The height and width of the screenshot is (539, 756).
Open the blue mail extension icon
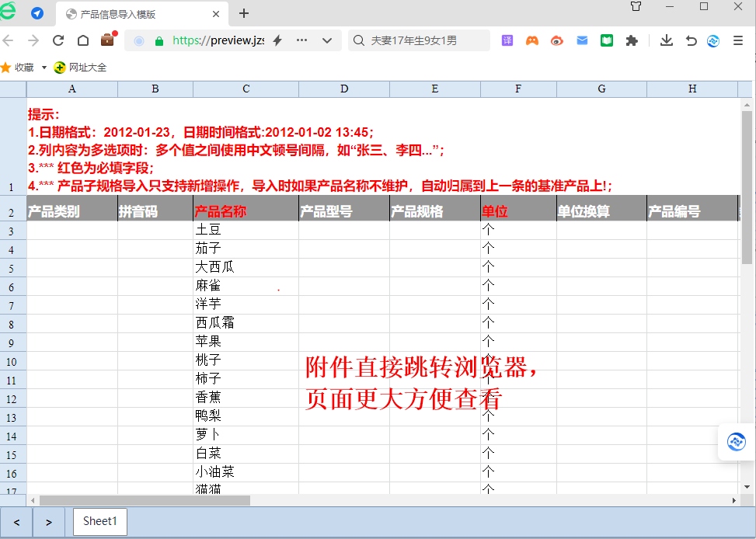(582, 40)
